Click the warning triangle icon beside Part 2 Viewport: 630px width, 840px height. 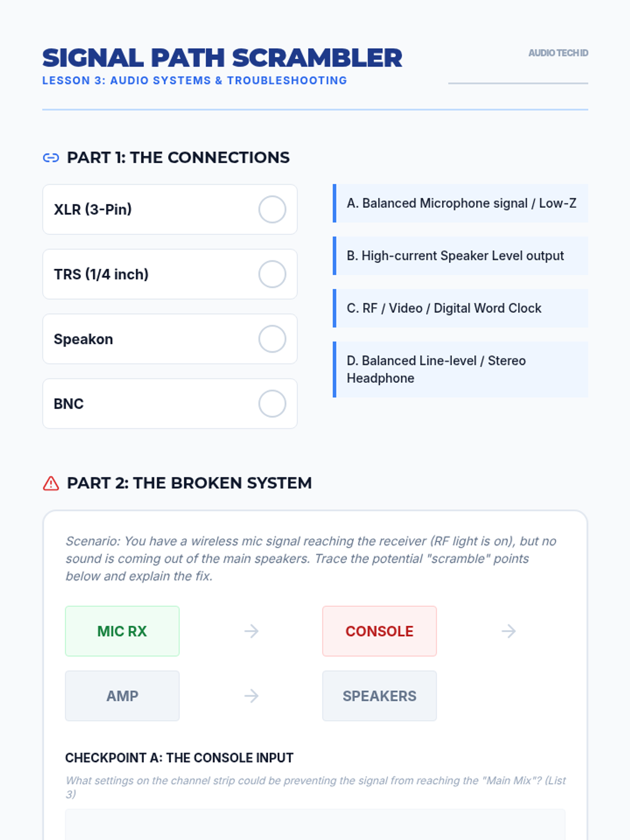[51, 483]
